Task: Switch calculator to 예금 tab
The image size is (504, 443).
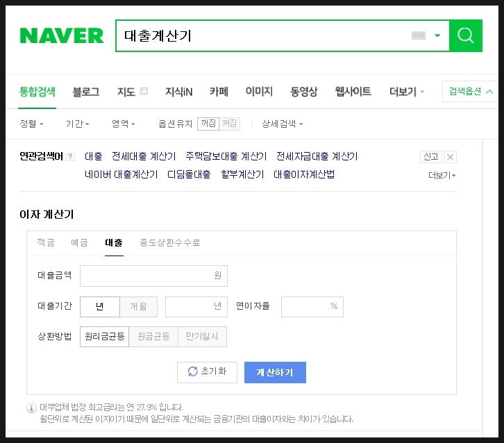Action: tap(79, 243)
